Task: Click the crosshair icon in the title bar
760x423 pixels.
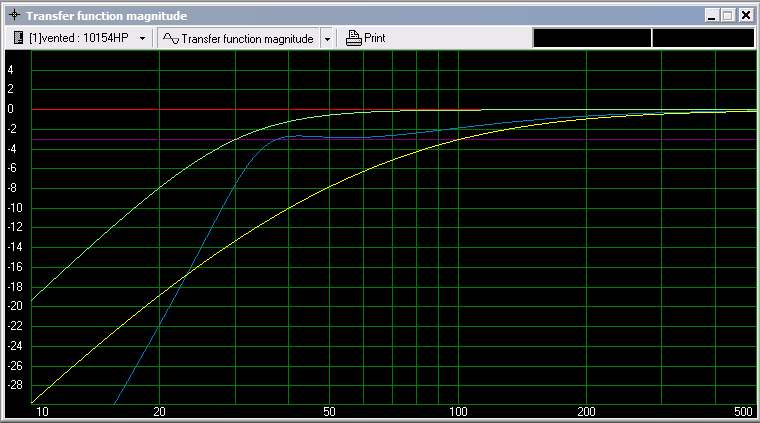Action: pos(15,16)
